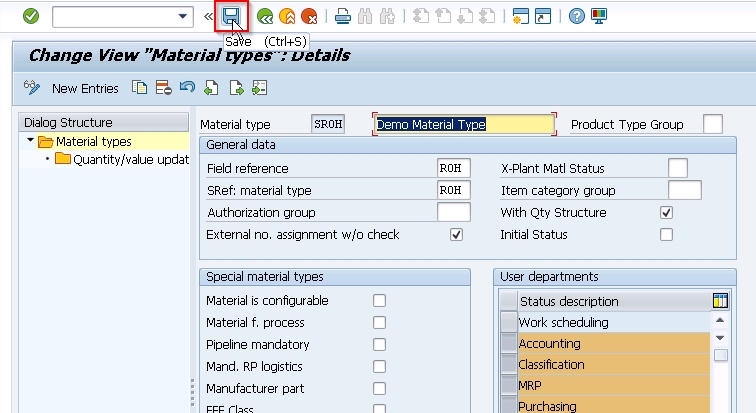Open the user departments table settings icon
The width and height of the screenshot is (756, 413).
pos(720,301)
